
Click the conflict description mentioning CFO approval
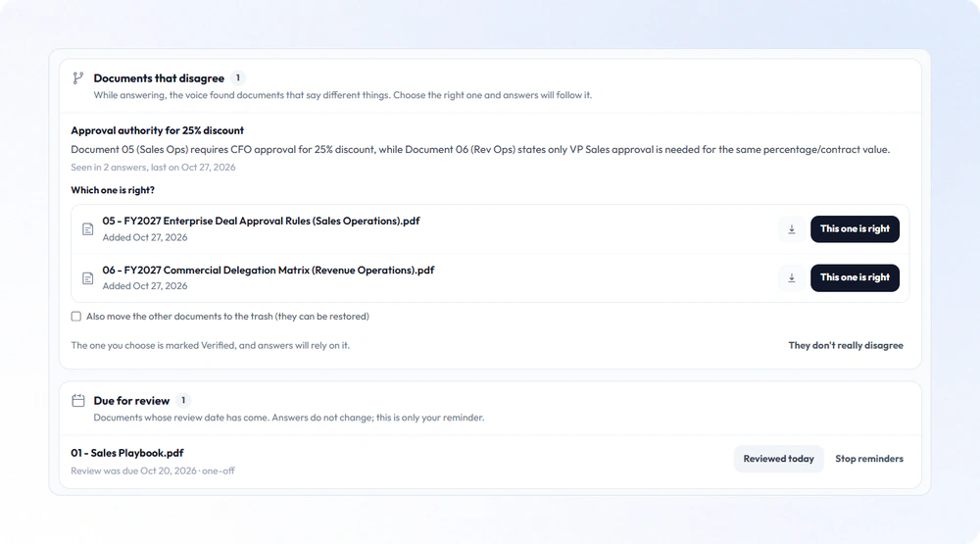pos(480,149)
